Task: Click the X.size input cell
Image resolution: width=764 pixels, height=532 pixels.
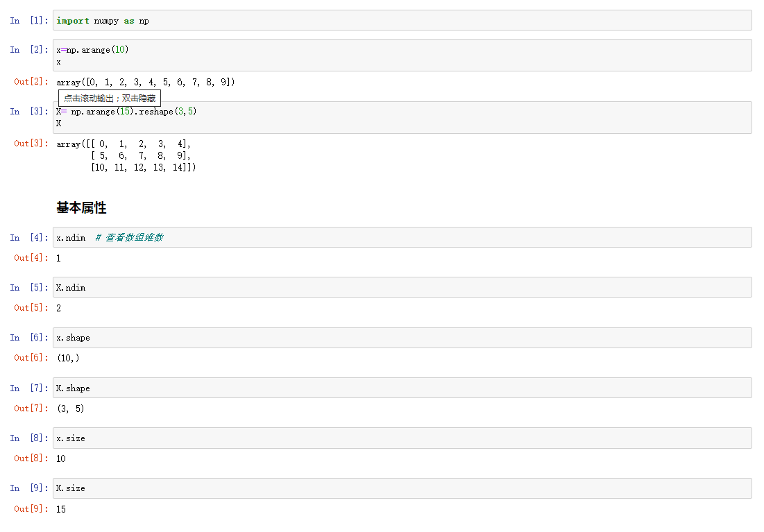Action: 402,488
